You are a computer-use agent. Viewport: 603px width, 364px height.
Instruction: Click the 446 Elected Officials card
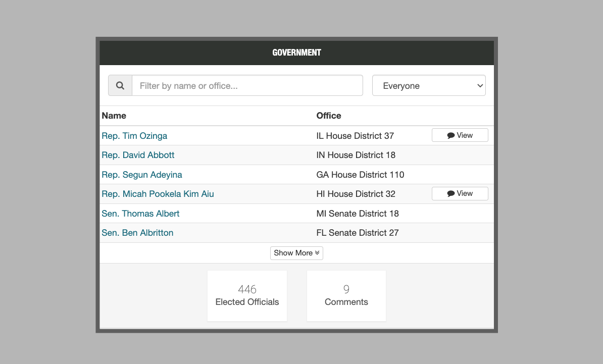247,296
